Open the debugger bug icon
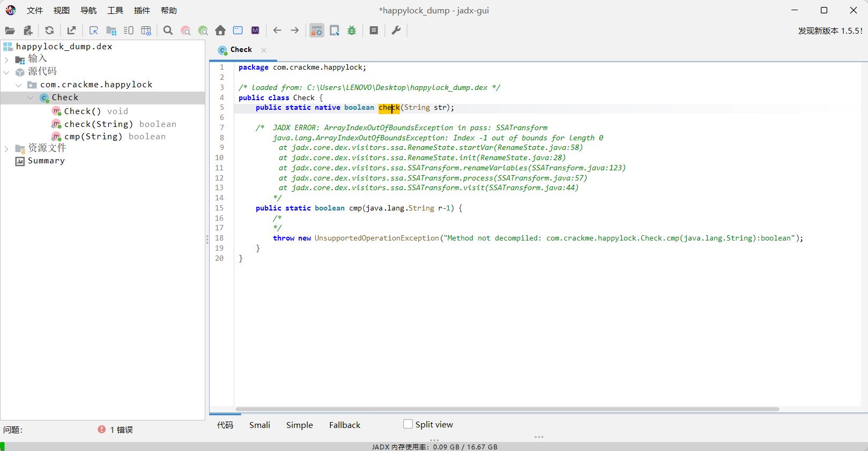Image resolution: width=868 pixels, height=451 pixels. click(352, 31)
